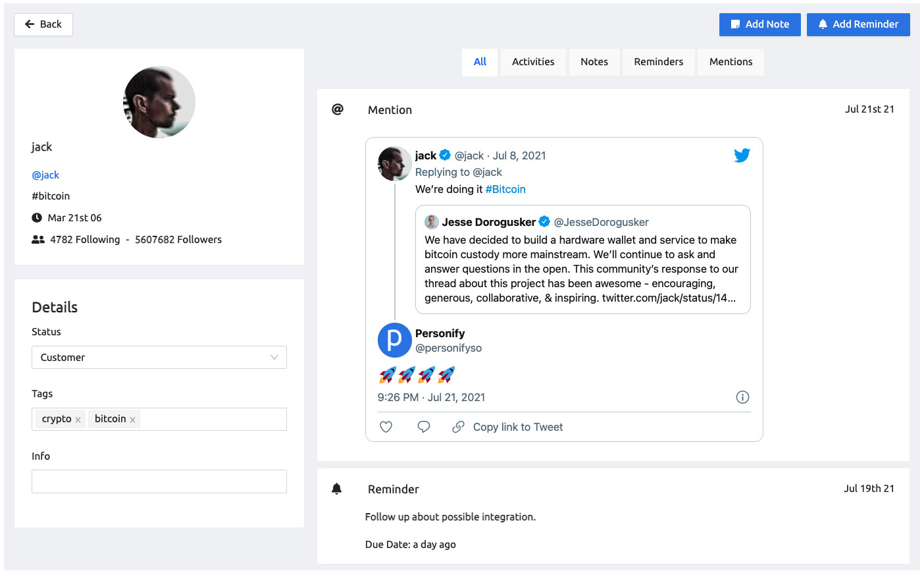This screenshot has width=924, height=573.
Task: Open @JesseDorogusker handle
Action: tap(601, 222)
